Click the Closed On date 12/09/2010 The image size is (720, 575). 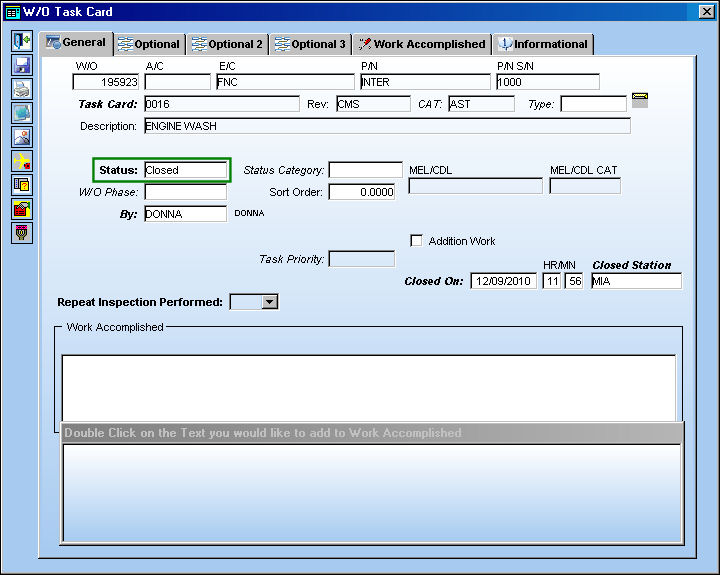(x=504, y=281)
